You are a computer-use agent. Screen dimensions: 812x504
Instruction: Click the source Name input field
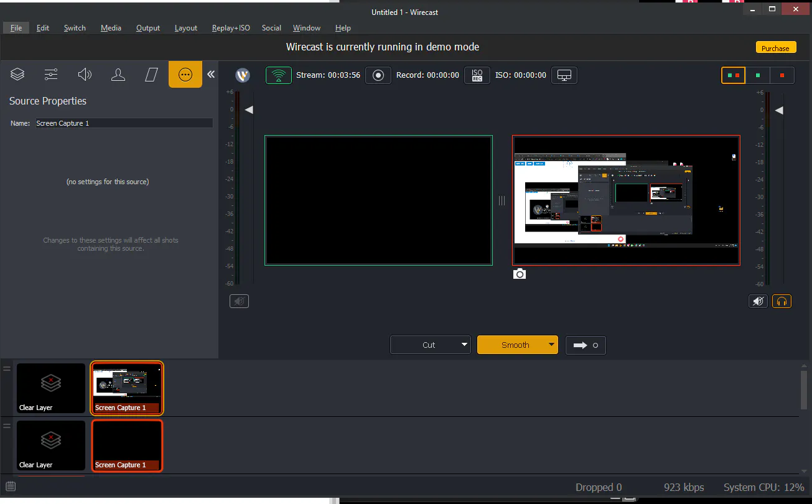[124, 123]
